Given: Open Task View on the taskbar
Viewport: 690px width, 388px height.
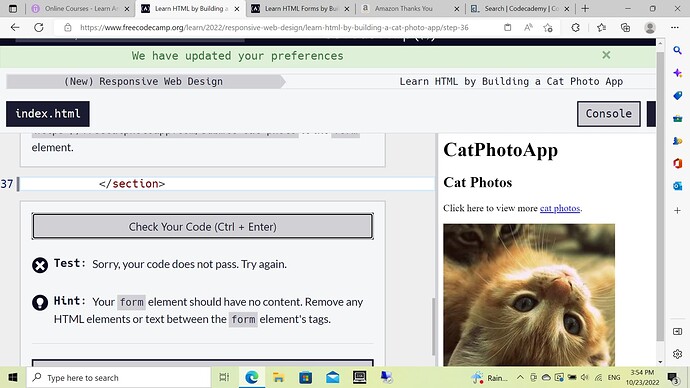Looking at the screenshot, I should click(x=224, y=377).
